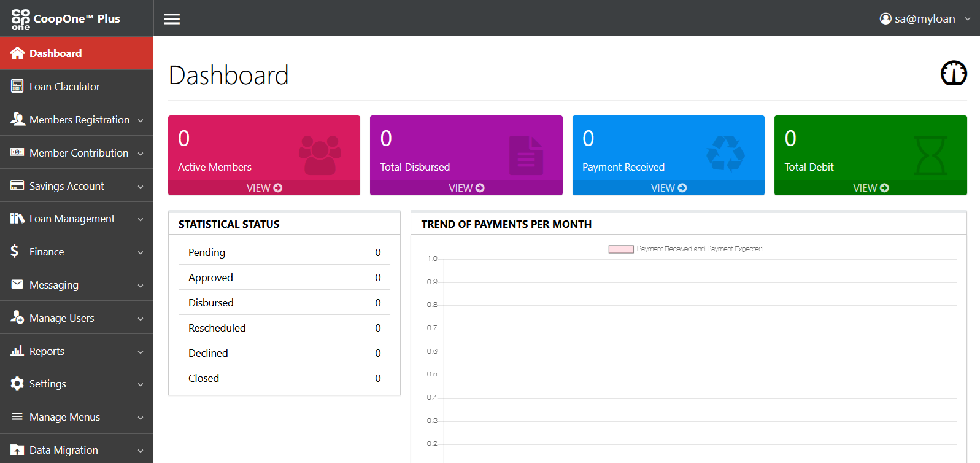Open the Savings Account menu item
980x463 pixels.
[x=67, y=186]
